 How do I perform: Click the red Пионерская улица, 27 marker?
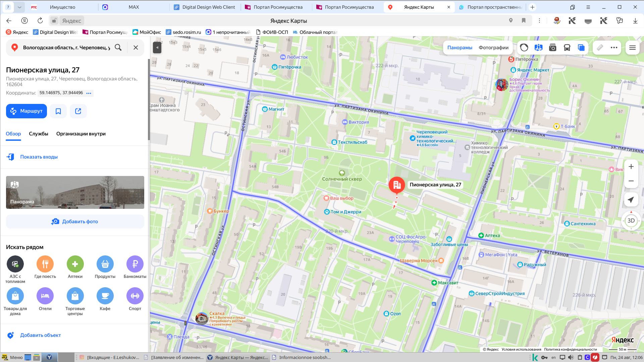[397, 185]
